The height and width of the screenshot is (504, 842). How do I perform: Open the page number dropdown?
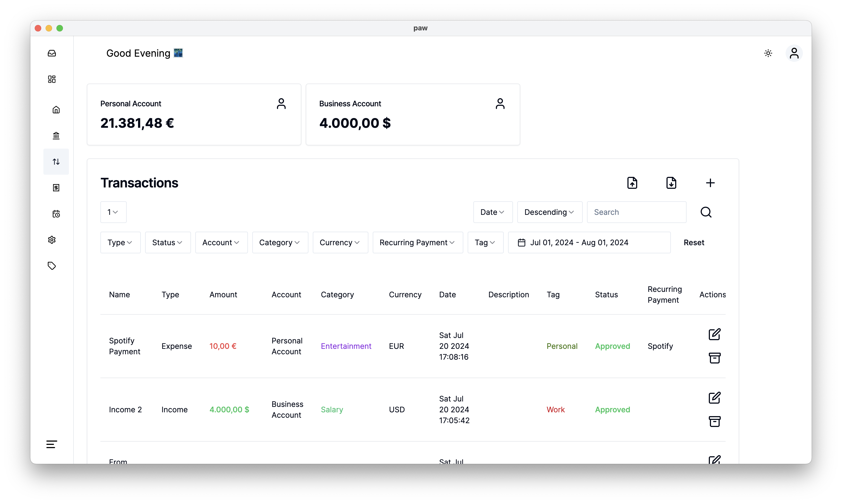[113, 212]
